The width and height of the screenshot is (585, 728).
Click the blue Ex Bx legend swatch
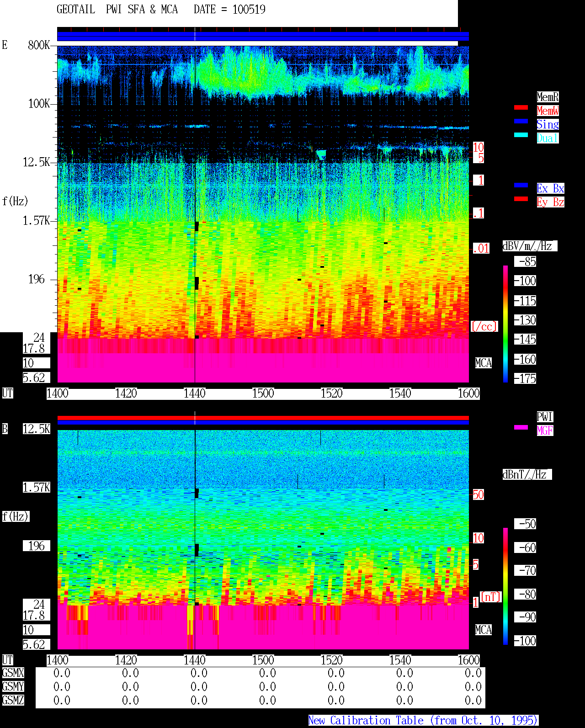(x=521, y=185)
